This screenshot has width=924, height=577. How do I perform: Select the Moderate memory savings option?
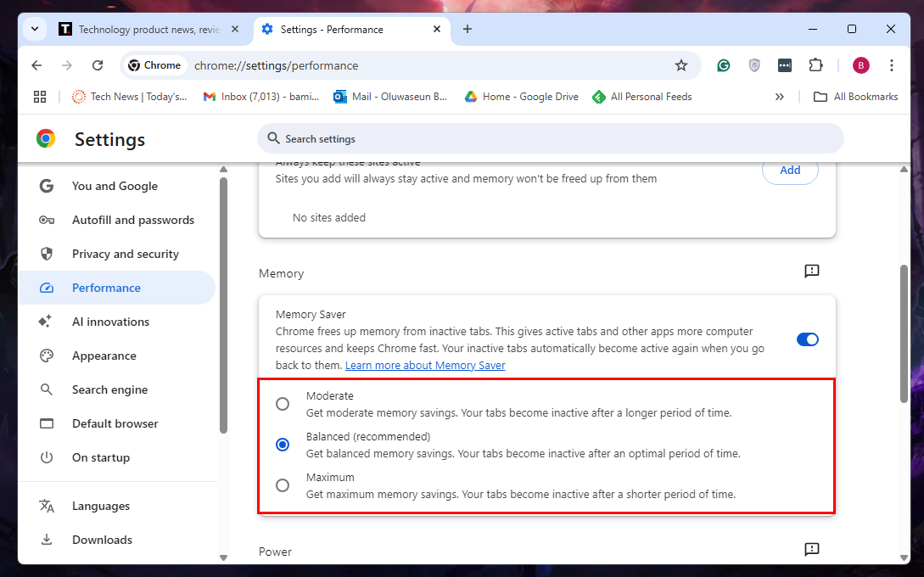283,404
